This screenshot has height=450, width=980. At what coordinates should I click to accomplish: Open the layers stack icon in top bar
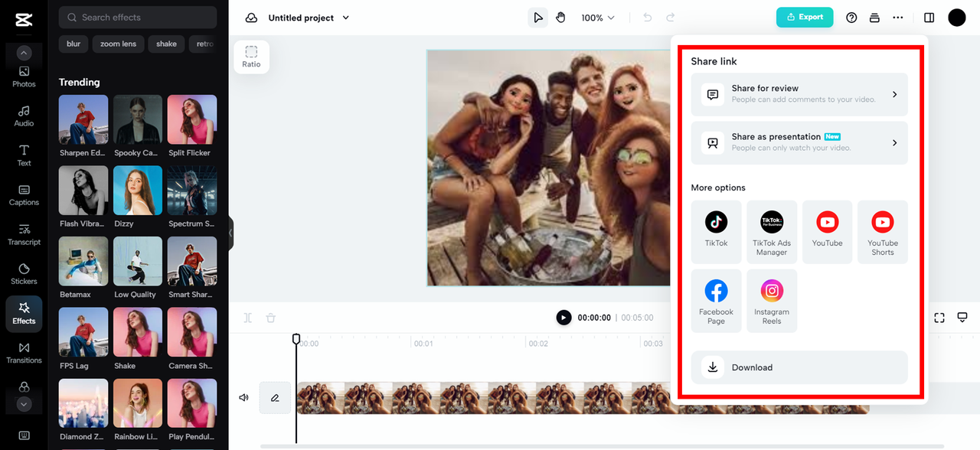click(874, 18)
